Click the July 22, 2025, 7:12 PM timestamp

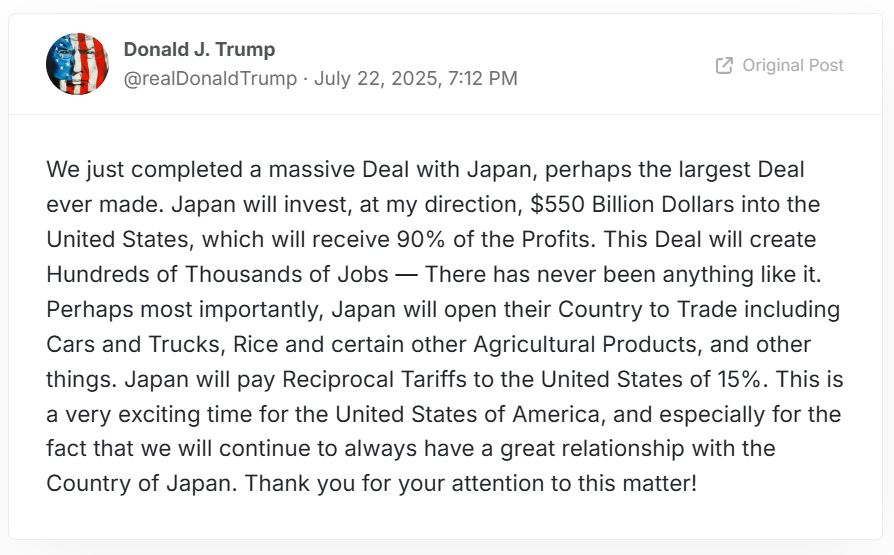point(416,78)
